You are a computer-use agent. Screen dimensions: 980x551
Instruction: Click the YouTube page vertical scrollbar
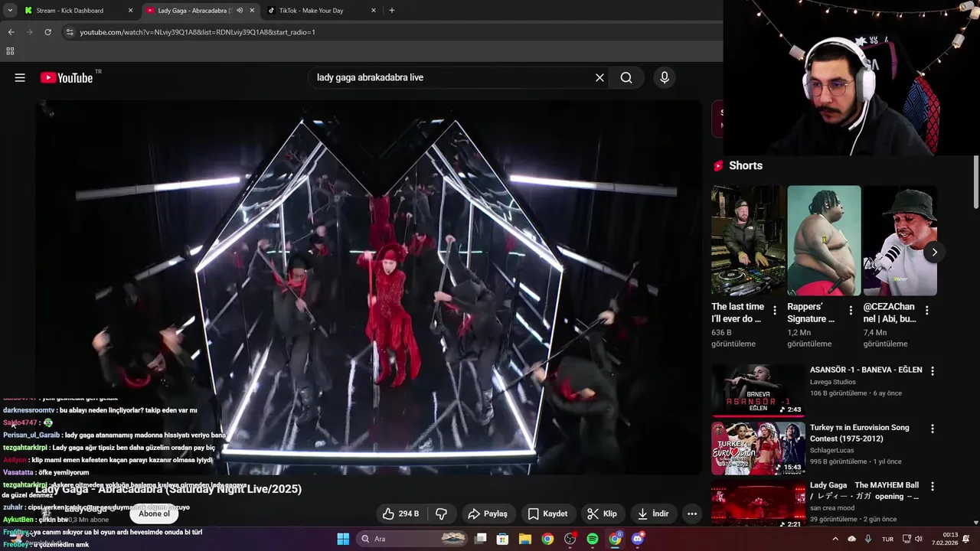click(976, 181)
